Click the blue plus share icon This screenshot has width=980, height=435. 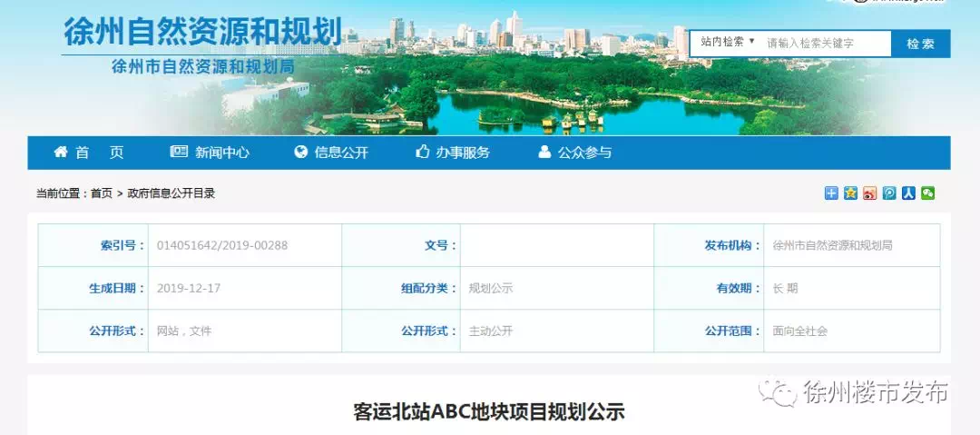pyautogui.click(x=831, y=193)
